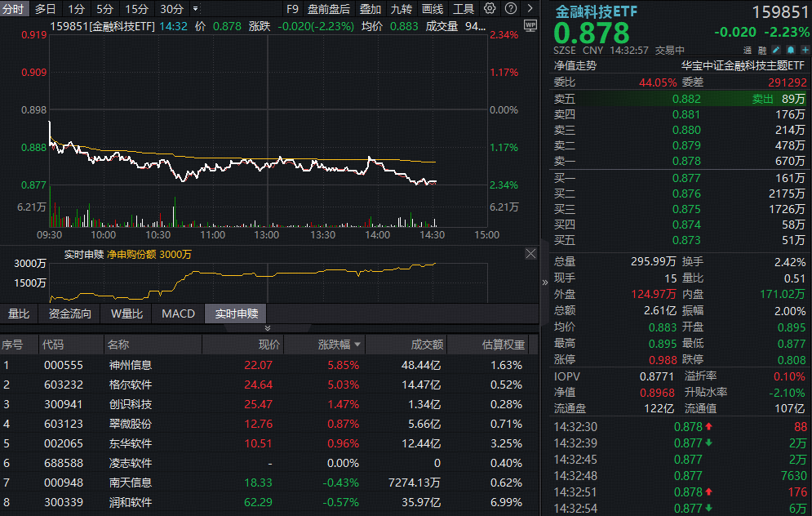Open the settings gear in the toolbar
Image resolution: width=812 pixels, height=516 pixels.
(488, 9)
